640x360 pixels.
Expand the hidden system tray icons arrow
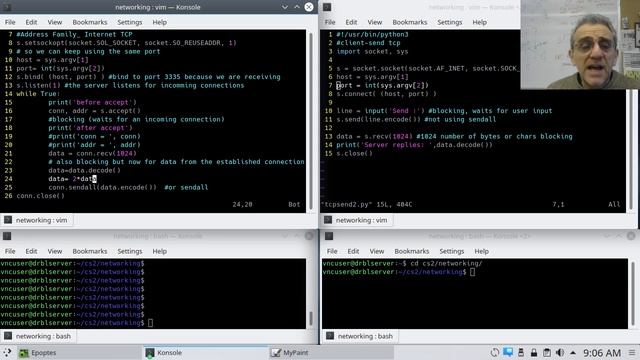(573, 353)
